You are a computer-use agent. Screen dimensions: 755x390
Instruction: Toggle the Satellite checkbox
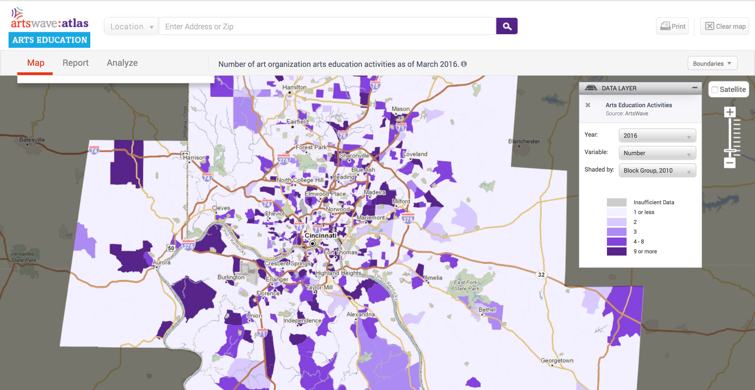tap(715, 90)
